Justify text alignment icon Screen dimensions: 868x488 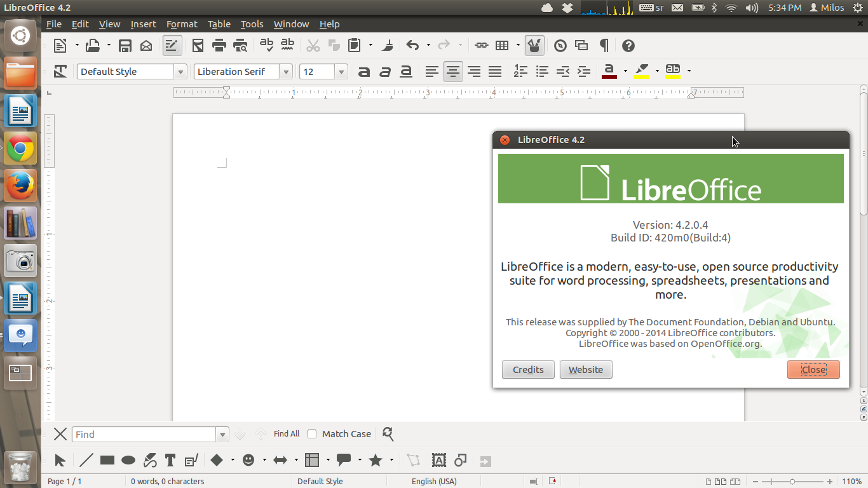(x=495, y=71)
